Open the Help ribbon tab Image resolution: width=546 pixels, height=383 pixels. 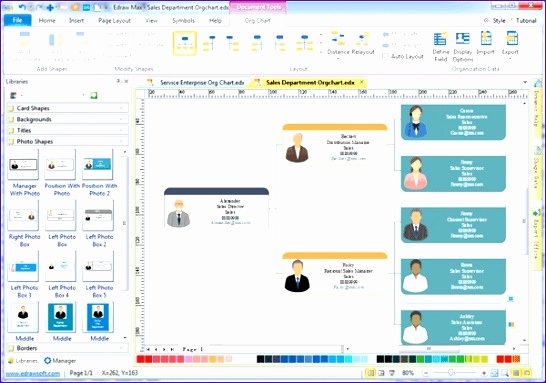tap(215, 21)
